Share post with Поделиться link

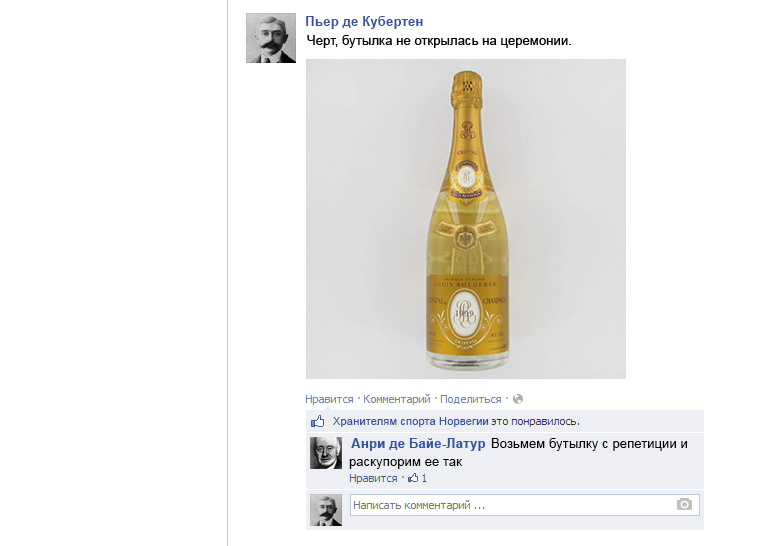point(471,399)
